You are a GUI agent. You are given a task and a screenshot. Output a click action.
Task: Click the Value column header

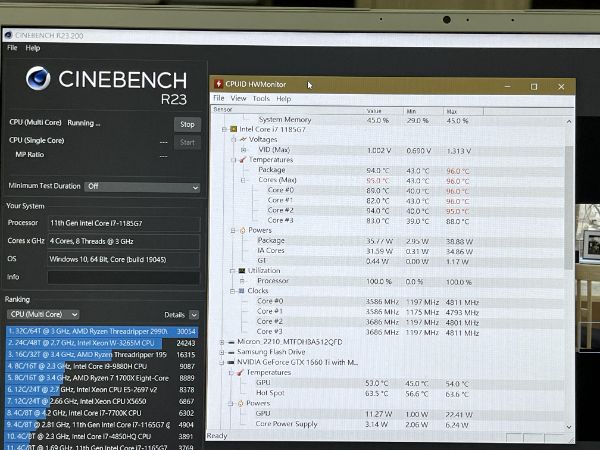tap(383, 111)
